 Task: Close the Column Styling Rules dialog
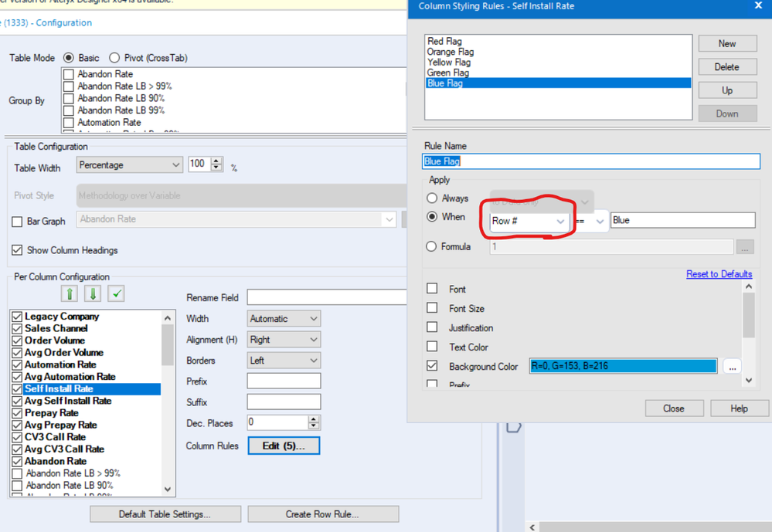coord(758,6)
